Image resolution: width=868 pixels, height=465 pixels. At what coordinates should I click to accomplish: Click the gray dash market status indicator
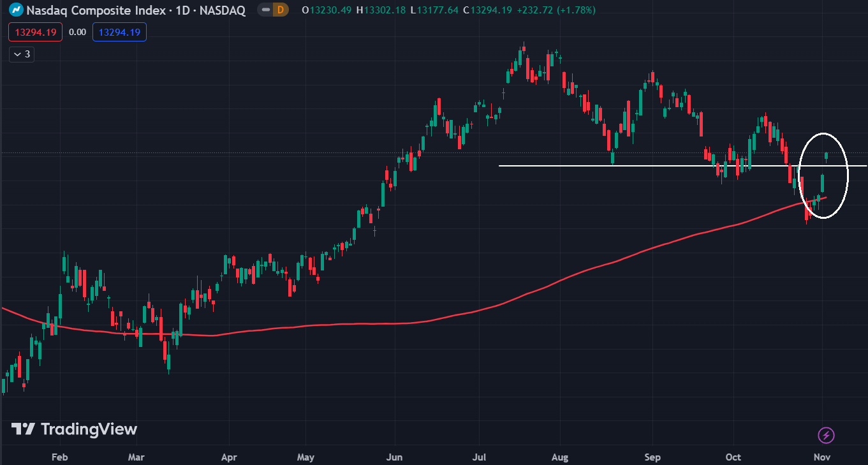pos(265,10)
